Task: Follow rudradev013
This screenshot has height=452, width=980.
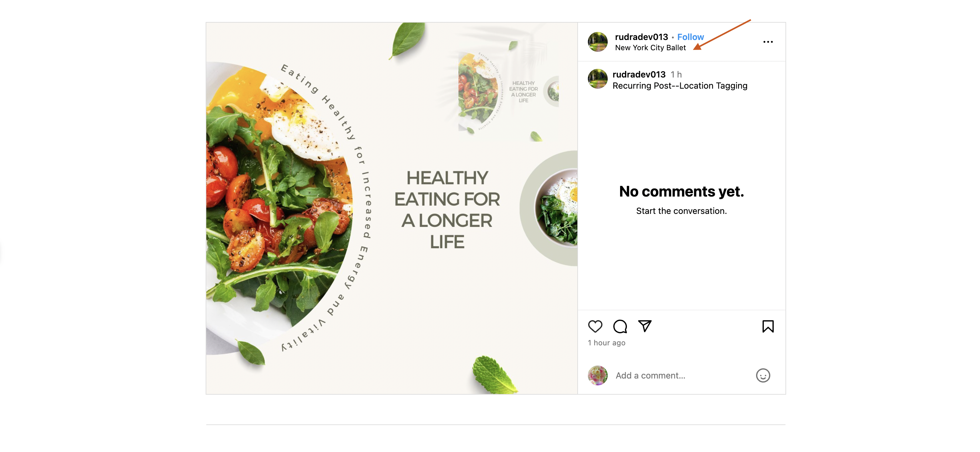Action: point(690,37)
